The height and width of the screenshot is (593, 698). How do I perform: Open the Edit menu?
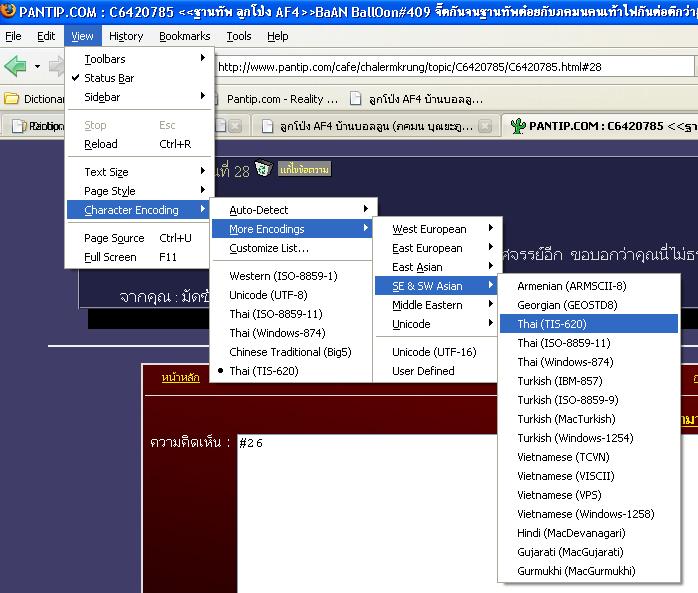pyautogui.click(x=46, y=36)
